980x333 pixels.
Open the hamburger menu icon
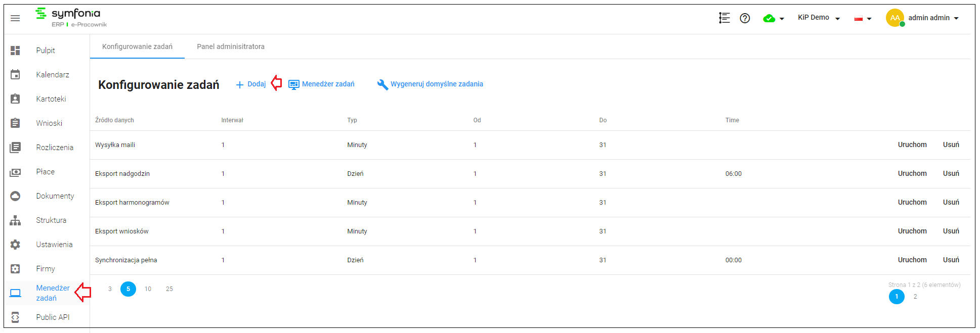coord(15,18)
